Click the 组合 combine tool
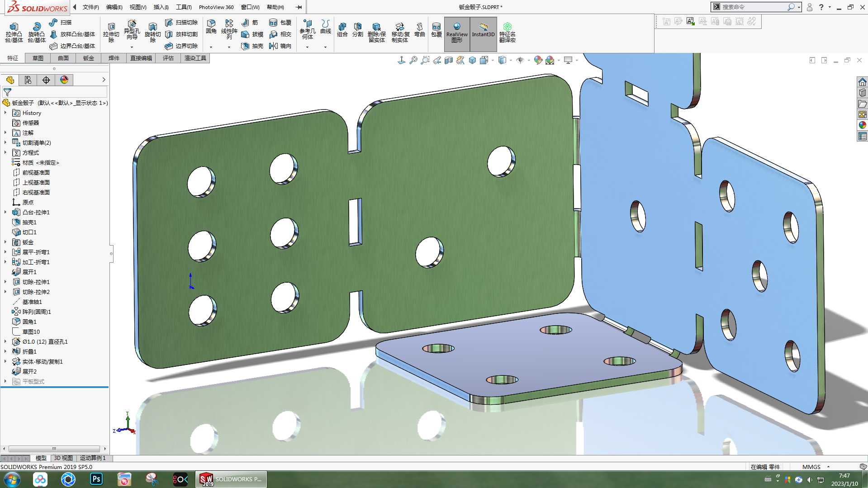Viewport: 868px width, 488px height. click(x=342, y=29)
